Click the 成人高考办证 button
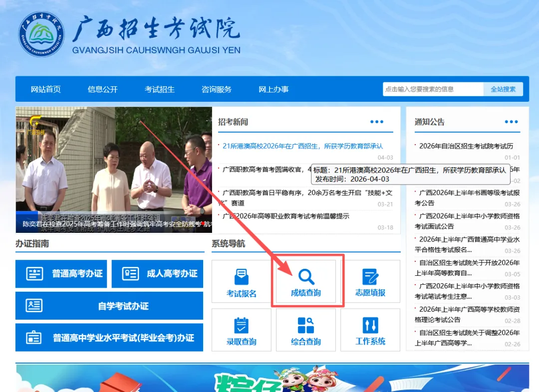The width and height of the screenshot is (539, 392). tap(157, 274)
